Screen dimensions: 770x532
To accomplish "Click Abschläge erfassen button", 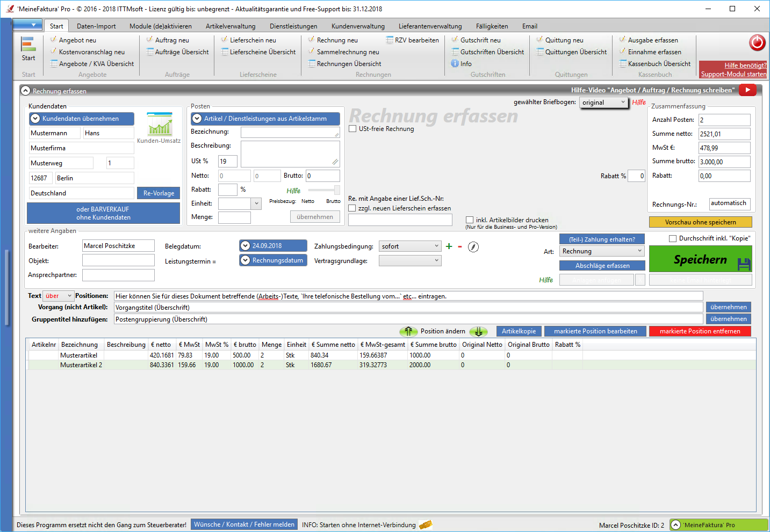I will click(x=602, y=265).
